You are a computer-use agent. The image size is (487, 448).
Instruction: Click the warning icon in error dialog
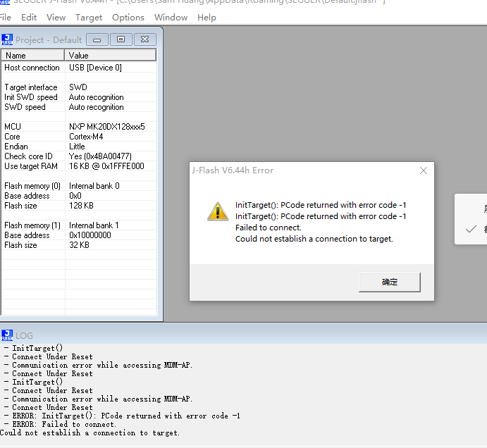click(x=218, y=211)
